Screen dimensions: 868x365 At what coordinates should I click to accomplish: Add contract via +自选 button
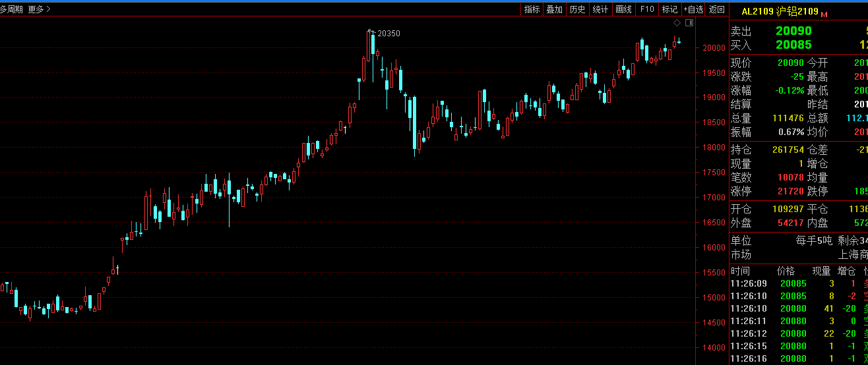(693, 9)
